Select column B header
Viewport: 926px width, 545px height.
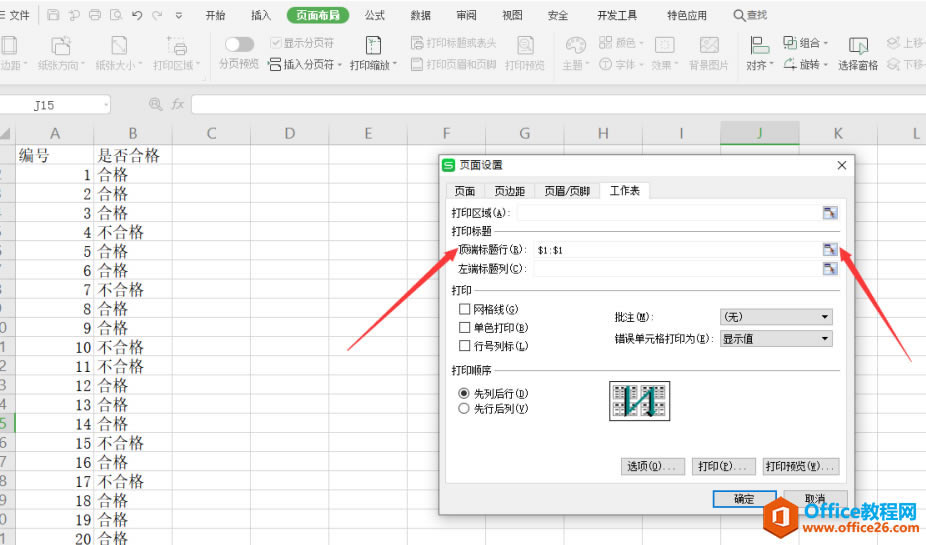pos(133,133)
